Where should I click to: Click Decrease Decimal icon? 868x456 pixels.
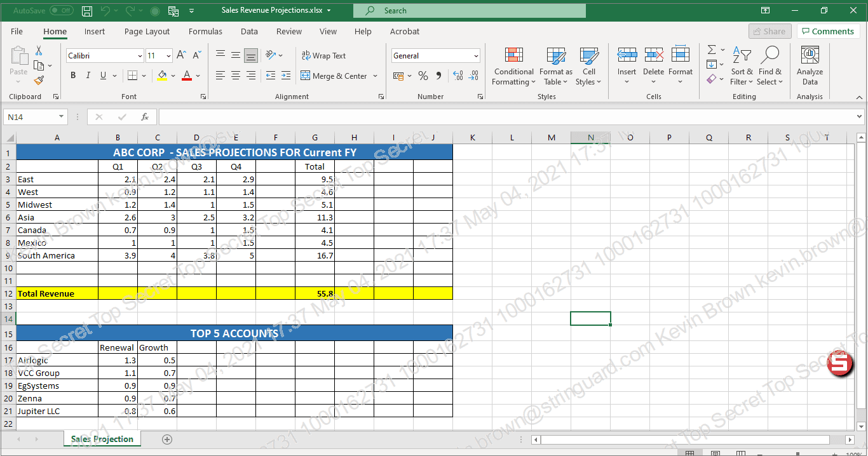point(473,76)
